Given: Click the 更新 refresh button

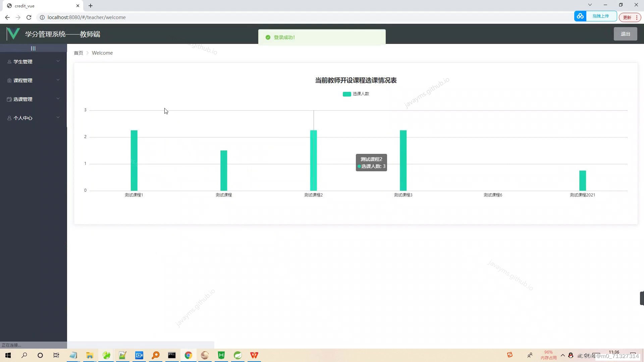Looking at the screenshot, I should [x=628, y=17].
